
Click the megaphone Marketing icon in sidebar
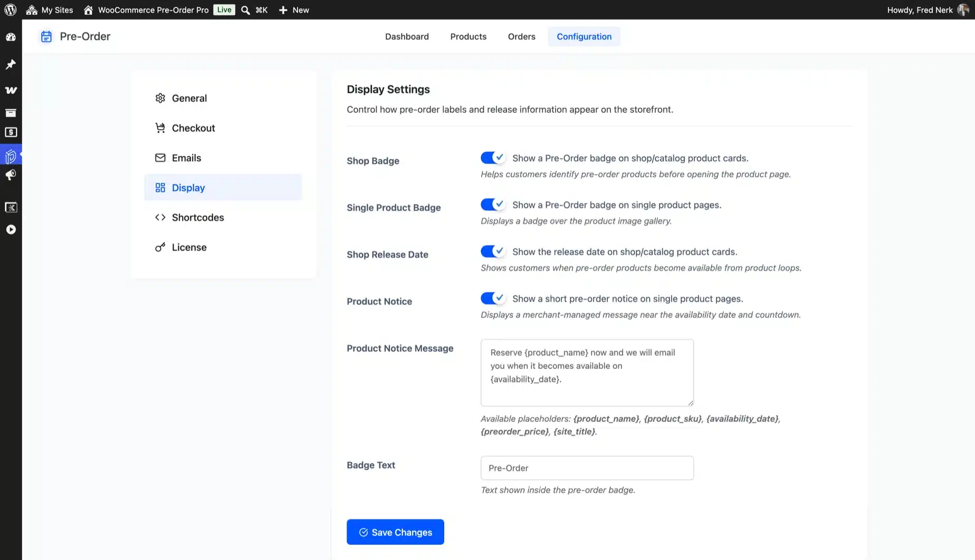click(11, 175)
